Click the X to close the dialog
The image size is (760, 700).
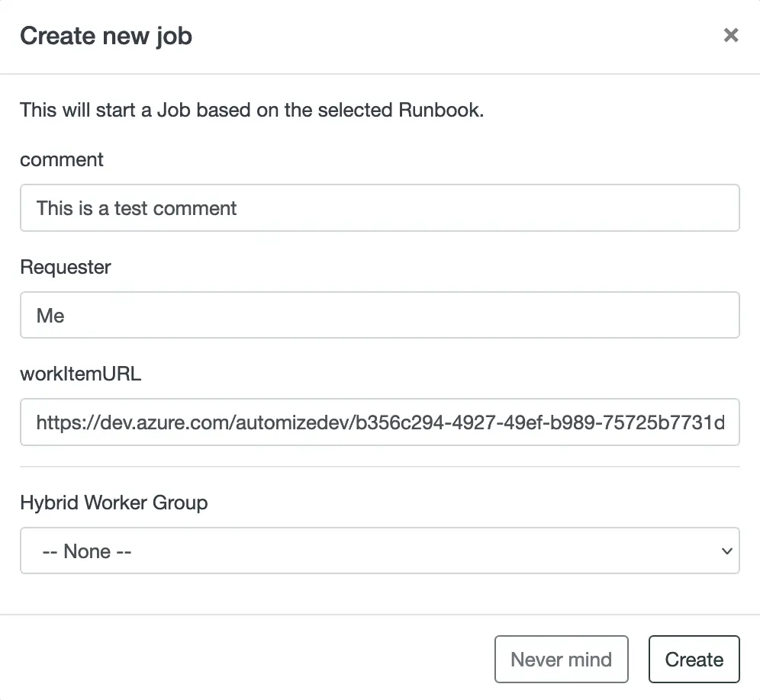tap(730, 35)
